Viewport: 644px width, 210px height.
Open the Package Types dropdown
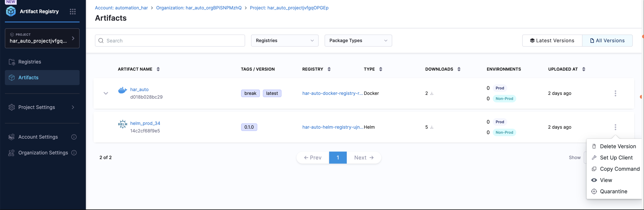358,41
